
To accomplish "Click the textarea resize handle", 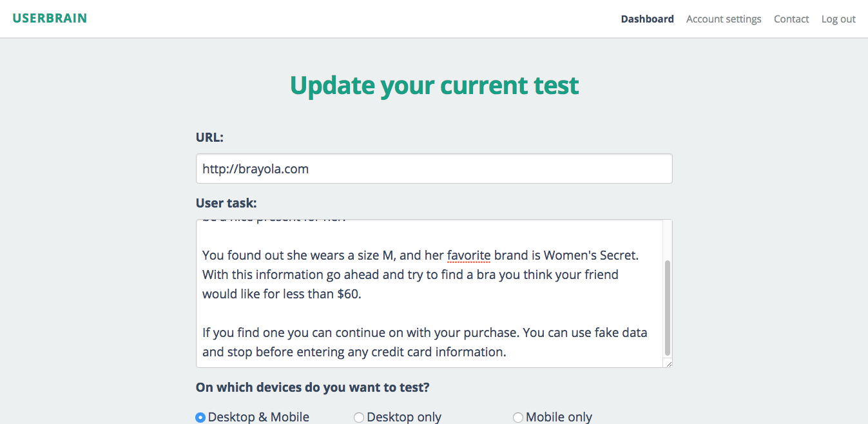I will 668,364.
